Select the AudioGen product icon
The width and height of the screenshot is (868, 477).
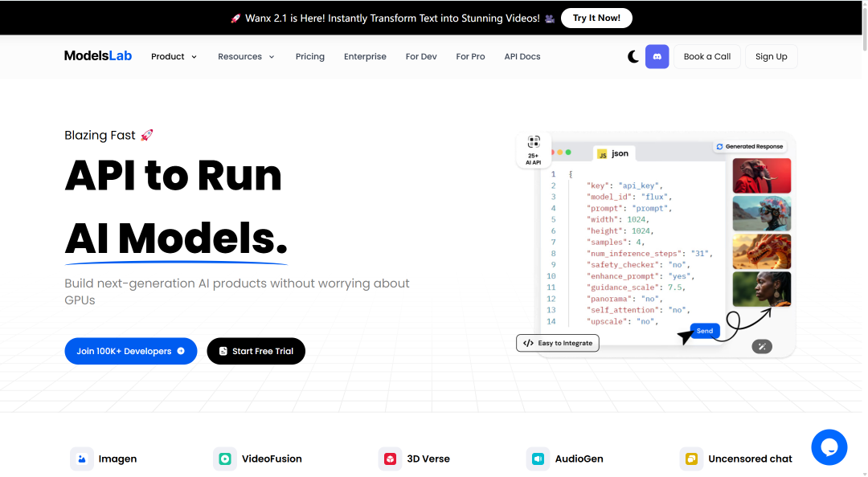[x=538, y=459]
